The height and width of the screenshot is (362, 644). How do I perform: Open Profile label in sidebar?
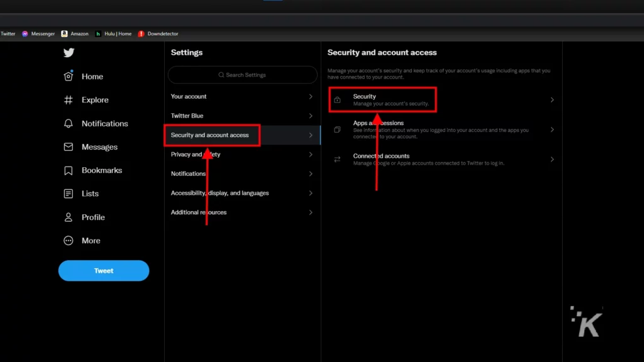93,217
